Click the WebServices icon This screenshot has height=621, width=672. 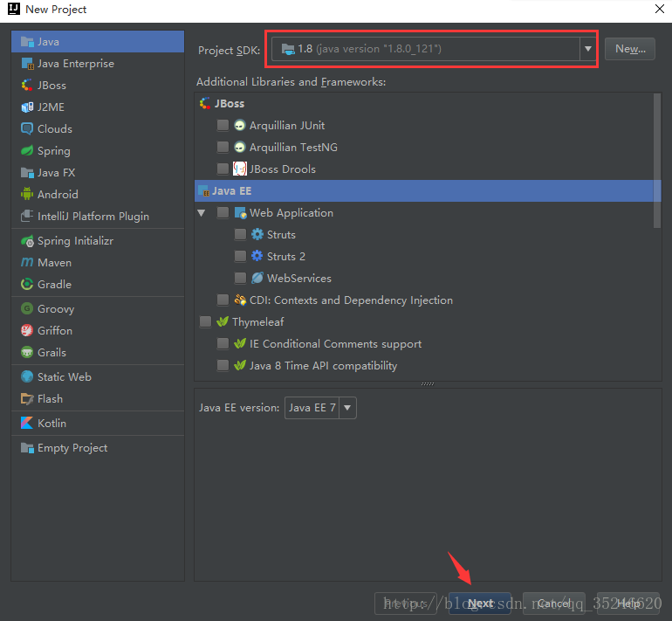coord(257,278)
